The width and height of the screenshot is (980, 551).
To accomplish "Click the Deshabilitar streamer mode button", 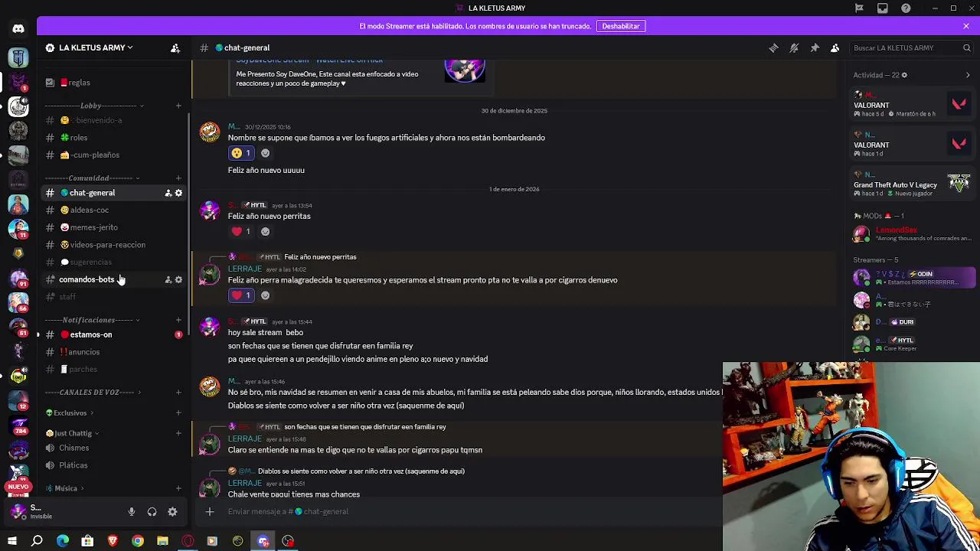I will [620, 26].
